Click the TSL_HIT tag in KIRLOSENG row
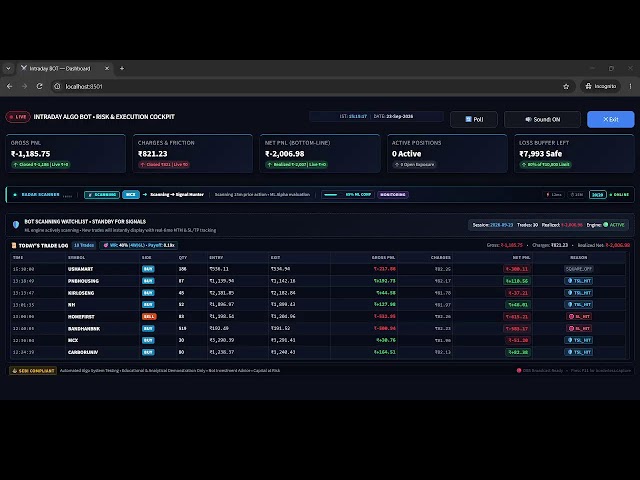640x480 pixels. 579,293
